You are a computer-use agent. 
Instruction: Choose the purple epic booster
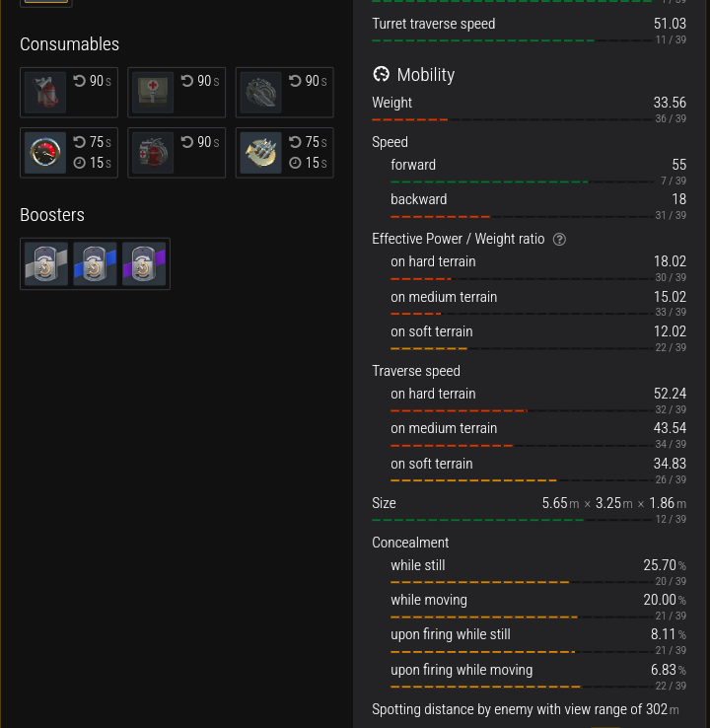pyautogui.click(x=144, y=263)
